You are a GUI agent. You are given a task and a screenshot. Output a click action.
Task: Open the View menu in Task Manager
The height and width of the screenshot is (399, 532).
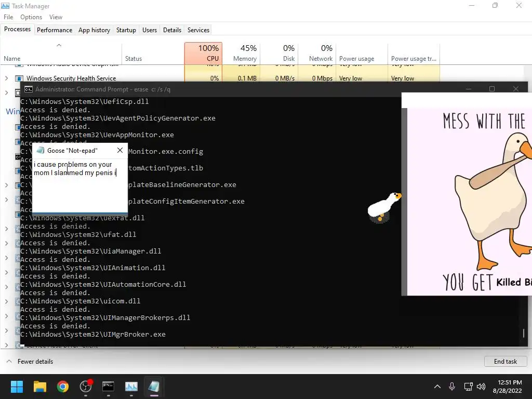click(56, 17)
